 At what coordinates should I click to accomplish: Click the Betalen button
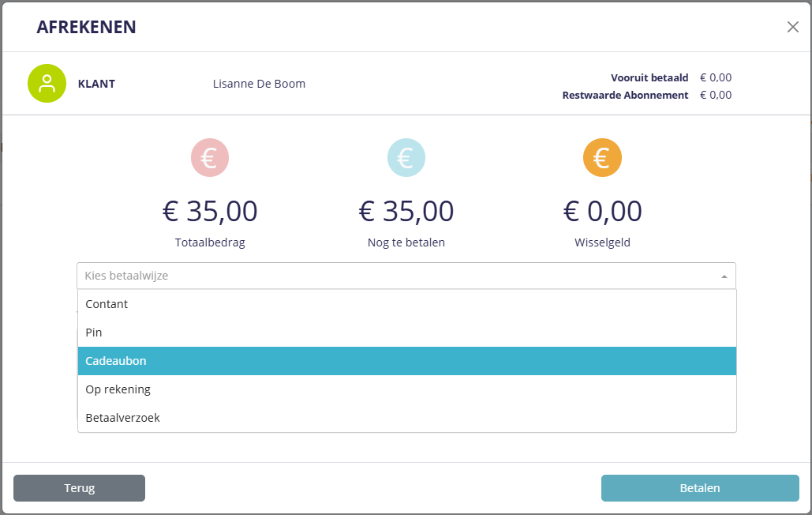700,488
